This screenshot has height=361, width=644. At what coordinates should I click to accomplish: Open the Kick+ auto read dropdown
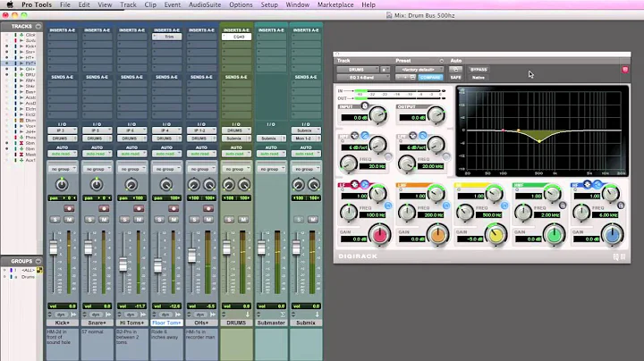coord(62,154)
